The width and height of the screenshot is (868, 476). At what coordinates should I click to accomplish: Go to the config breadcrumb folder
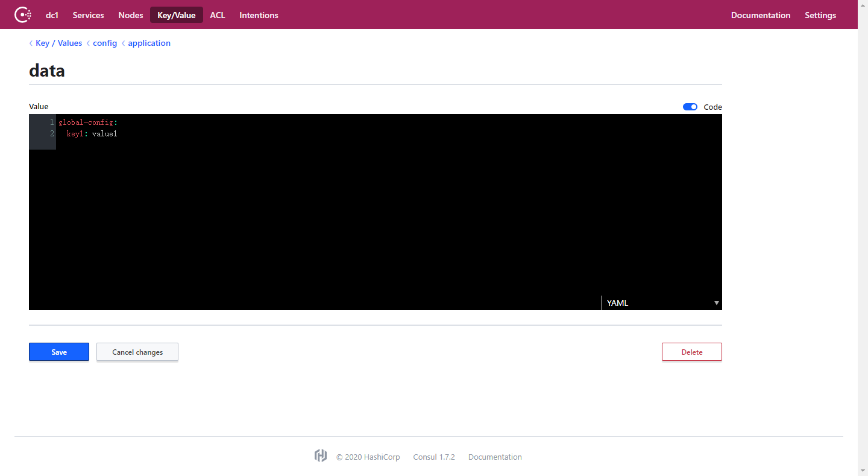[105, 43]
